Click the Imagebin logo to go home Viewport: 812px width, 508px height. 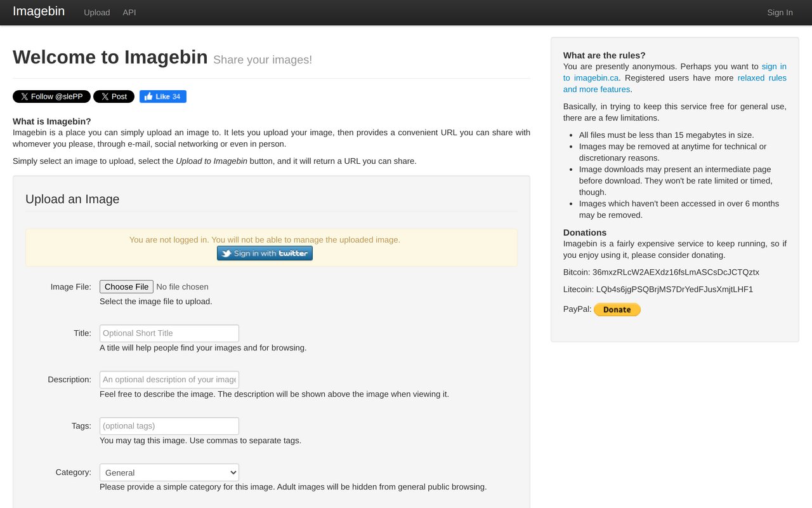[38, 11]
